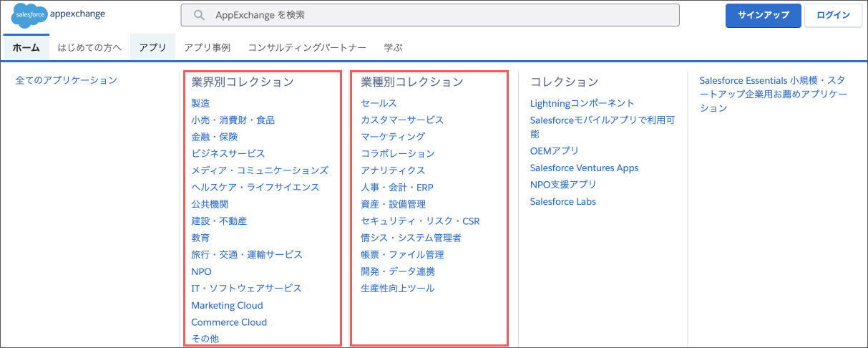Image resolution: width=868 pixels, height=348 pixels.
Task: Open Marketing Cloud link
Action: click(x=227, y=305)
